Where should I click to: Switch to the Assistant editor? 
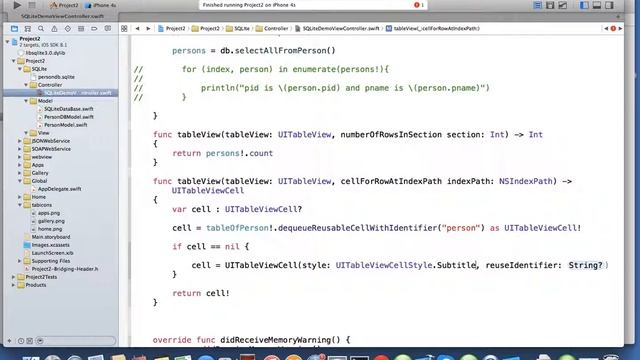click(x=550, y=5)
